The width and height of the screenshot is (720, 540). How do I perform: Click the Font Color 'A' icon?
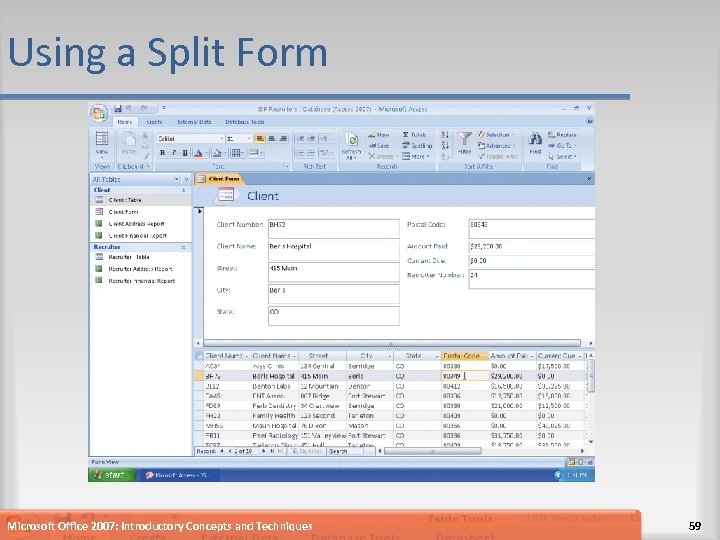[198, 153]
